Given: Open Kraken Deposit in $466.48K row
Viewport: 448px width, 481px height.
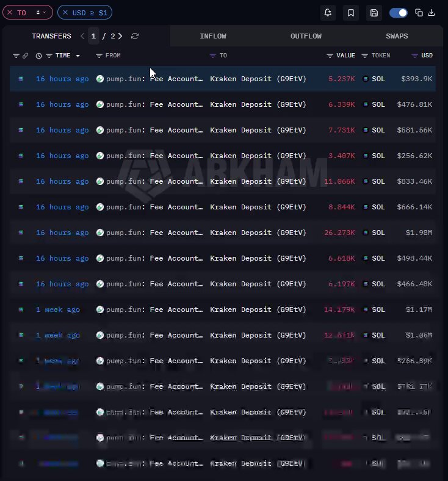Looking at the screenshot, I should tap(258, 284).
